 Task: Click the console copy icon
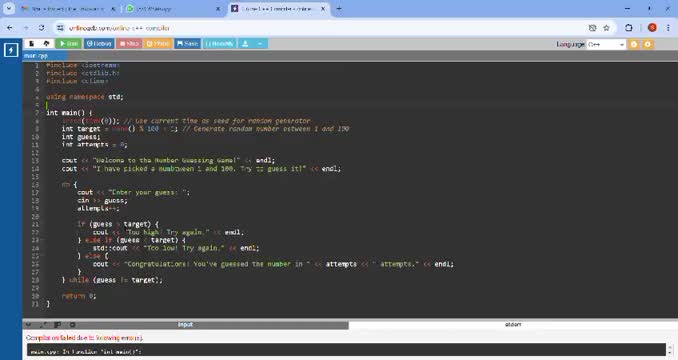[x=58, y=325]
